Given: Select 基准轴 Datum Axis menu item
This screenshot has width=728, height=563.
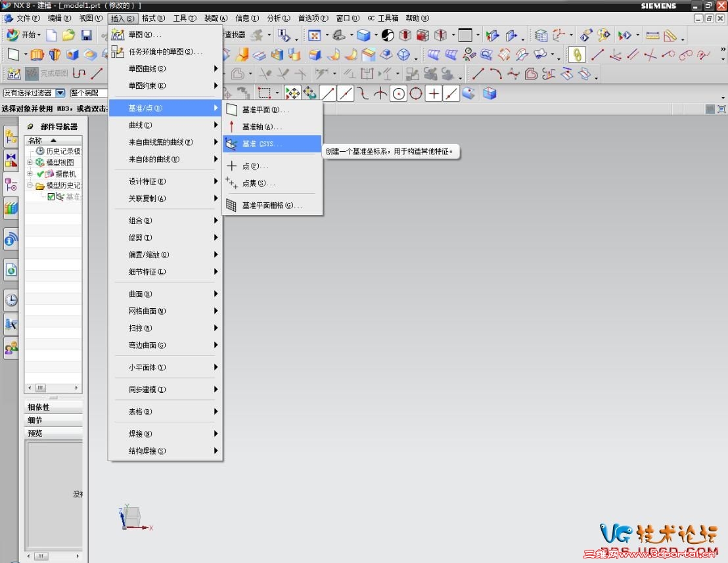Looking at the screenshot, I should click(272, 127).
